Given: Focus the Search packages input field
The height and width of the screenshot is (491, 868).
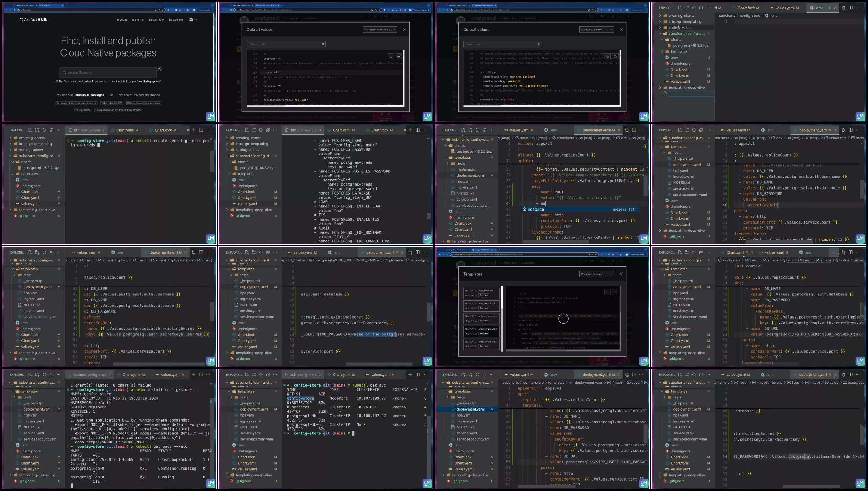Looking at the screenshot, I should pos(108,73).
